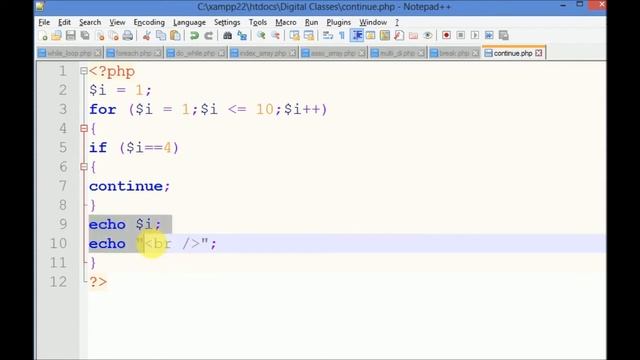Click Save recorded macro icon
This screenshot has height=360, width=640.
[x=504, y=36]
